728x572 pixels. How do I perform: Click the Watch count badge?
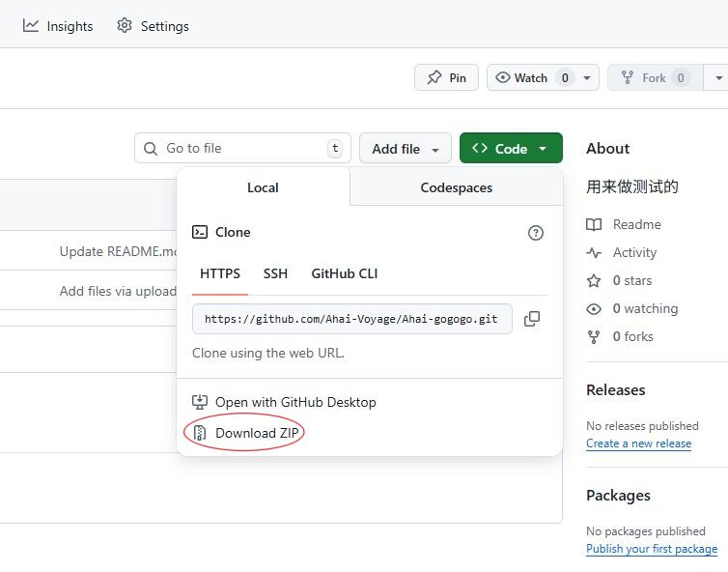[x=565, y=77]
